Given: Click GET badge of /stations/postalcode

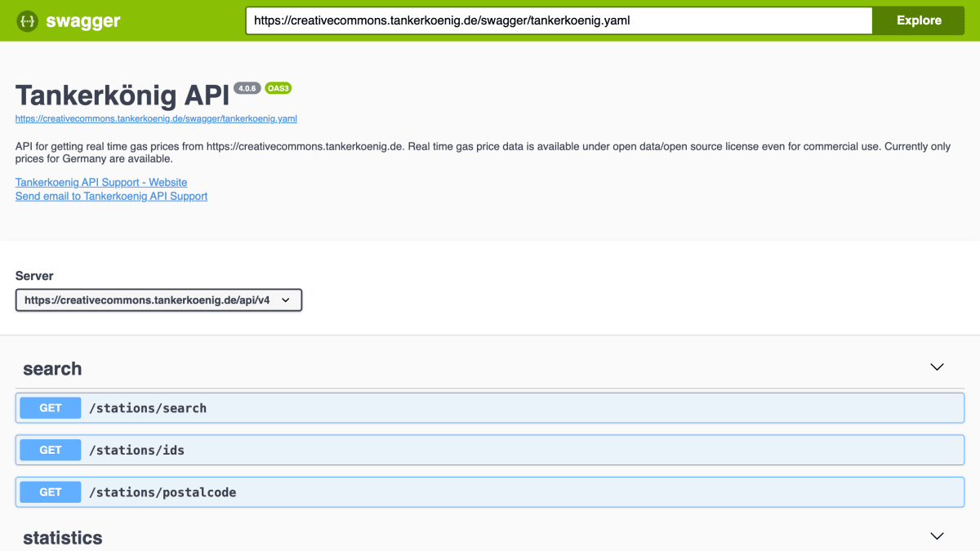Looking at the screenshot, I should [x=51, y=492].
